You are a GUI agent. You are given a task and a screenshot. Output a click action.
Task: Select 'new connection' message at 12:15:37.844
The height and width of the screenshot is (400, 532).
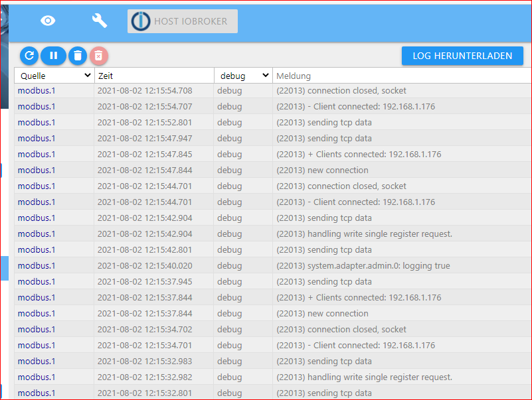click(322, 314)
